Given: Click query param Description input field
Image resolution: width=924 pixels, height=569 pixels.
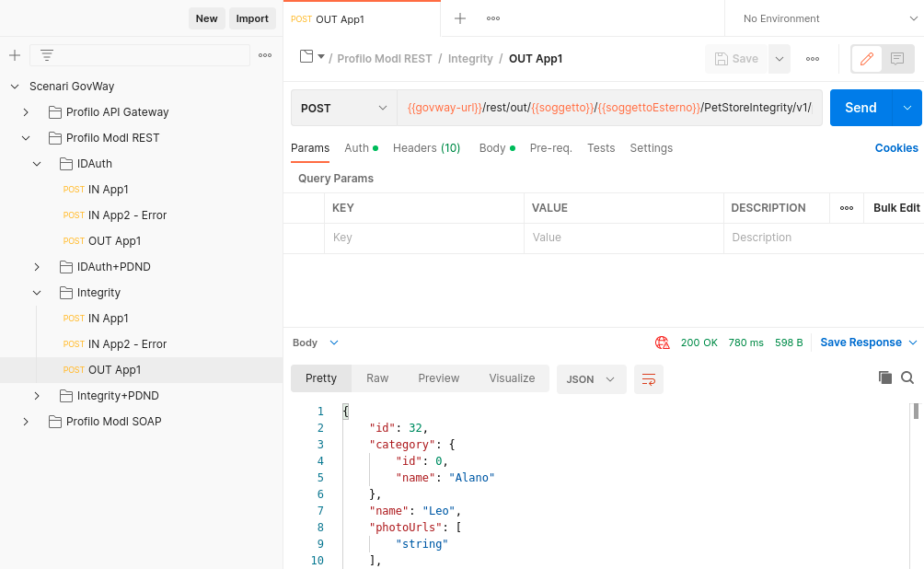Looking at the screenshot, I should pos(824,238).
